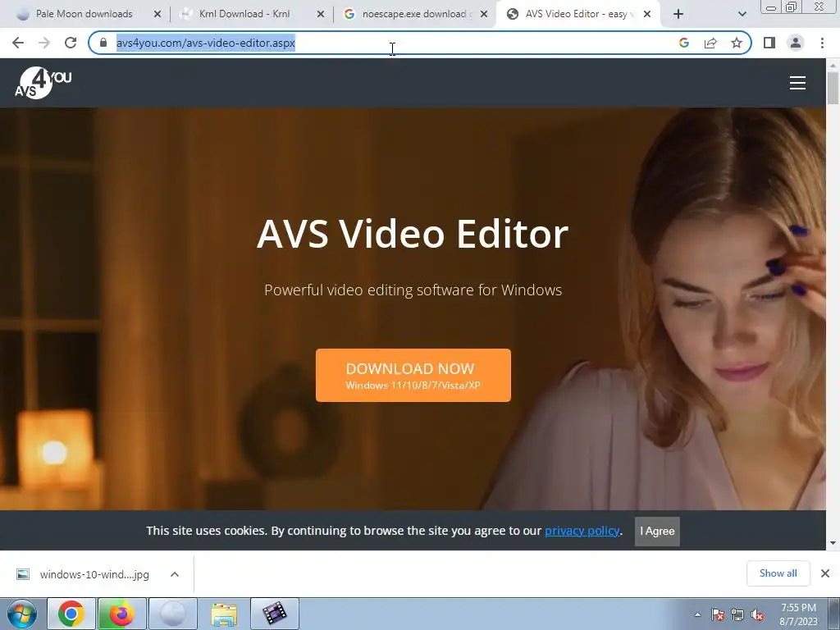Image resolution: width=840 pixels, height=630 pixels.
Task: Close the Pale Moon downloads tab
Action: click(157, 15)
